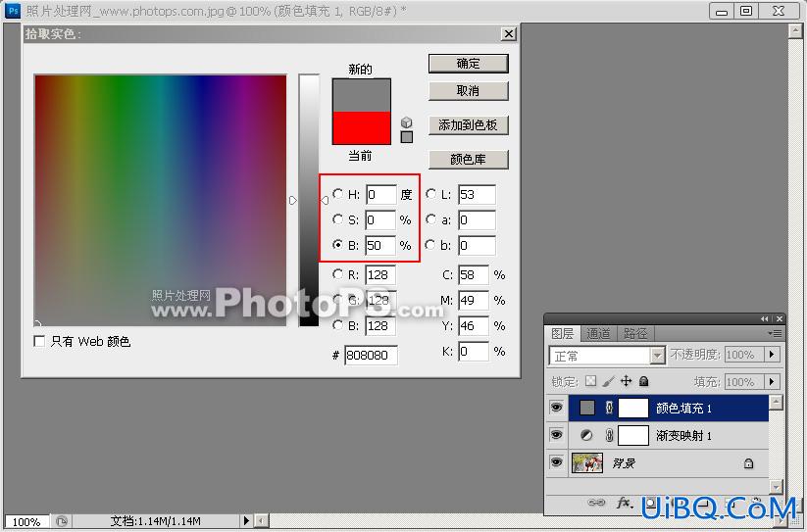Click the padlock icon on the 背景 layer
Image resolution: width=807 pixels, height=532 pixels.
[748, 463]
